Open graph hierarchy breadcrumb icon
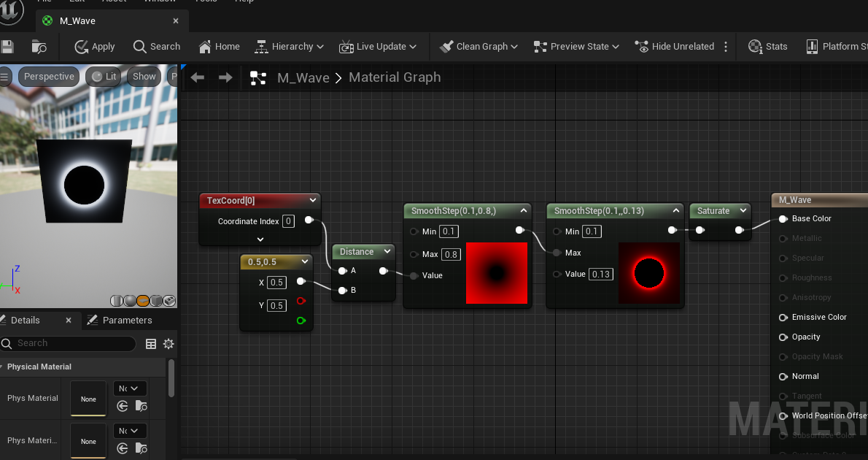The image size is (868, 460). pos(258,77)
